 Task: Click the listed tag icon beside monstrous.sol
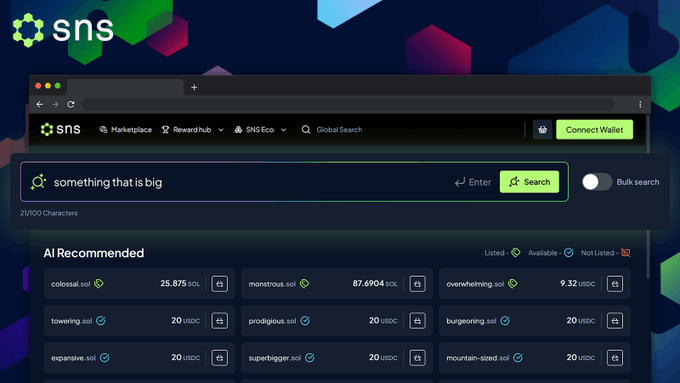click(x=304, y=284)
